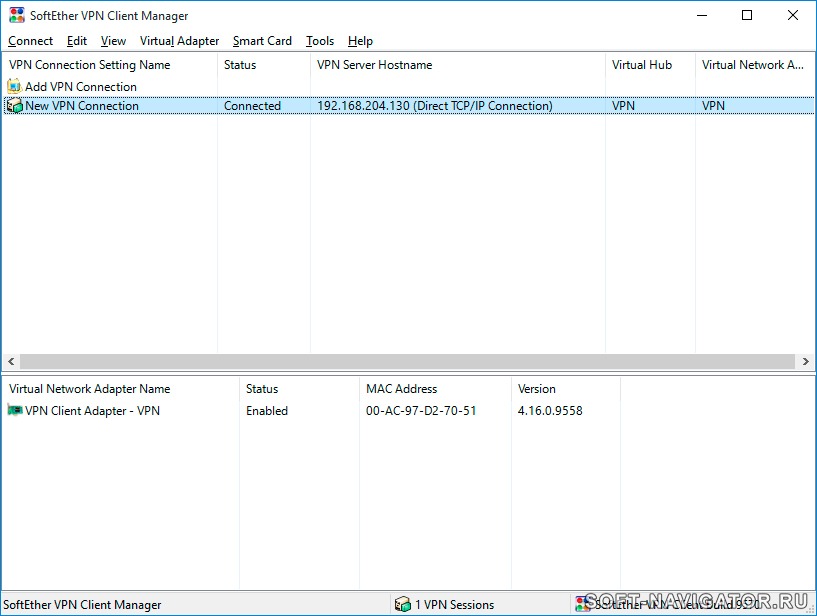The width and height of the screenshot is (817, 616).
Task: Sort connections by Status column header
Action: pos(264,65)
